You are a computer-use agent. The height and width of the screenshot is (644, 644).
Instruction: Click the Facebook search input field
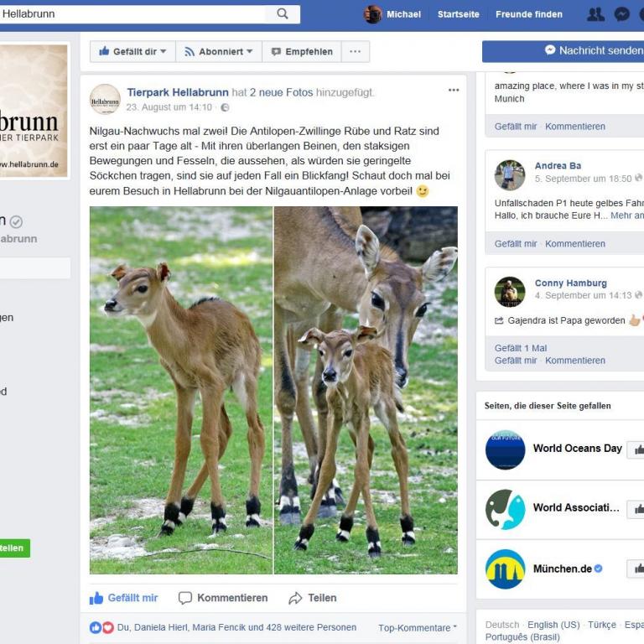tap(134, 13)
